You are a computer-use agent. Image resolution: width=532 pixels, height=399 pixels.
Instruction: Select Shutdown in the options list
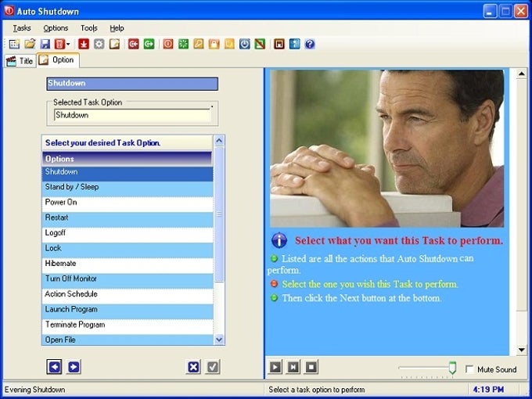click(128, 174)
